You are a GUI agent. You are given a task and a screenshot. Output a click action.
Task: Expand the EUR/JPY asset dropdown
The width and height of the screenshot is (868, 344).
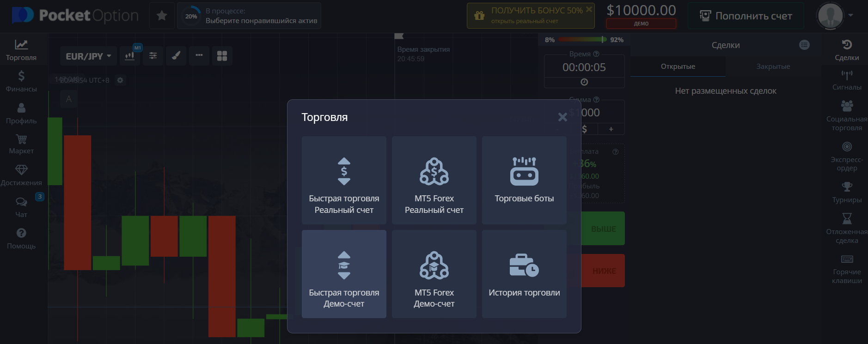click(88, 56)
